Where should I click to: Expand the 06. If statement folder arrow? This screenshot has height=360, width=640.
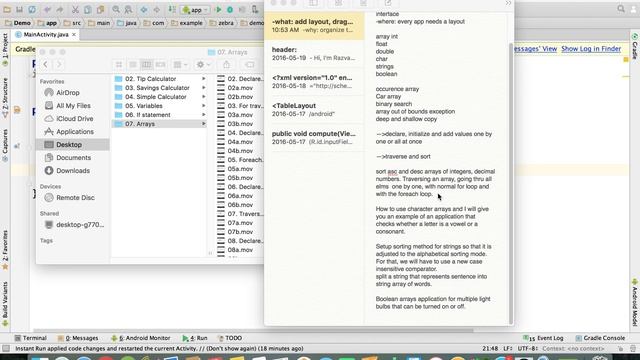(x=203, y=115)
